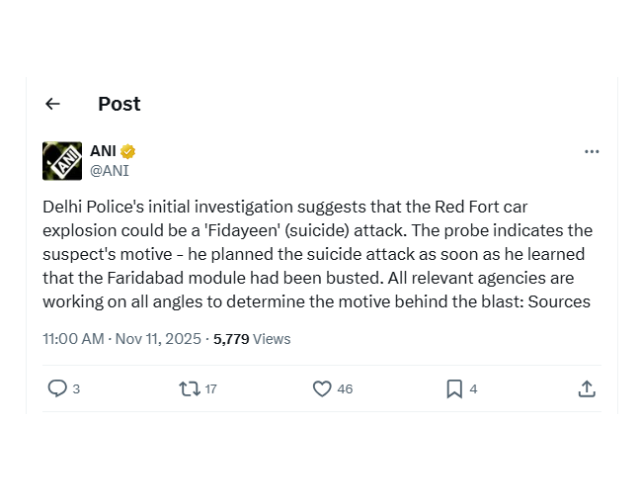Open the three-dot more options menu
The height and width of the screenshot is (480, 640).
(x=591, y=152)
